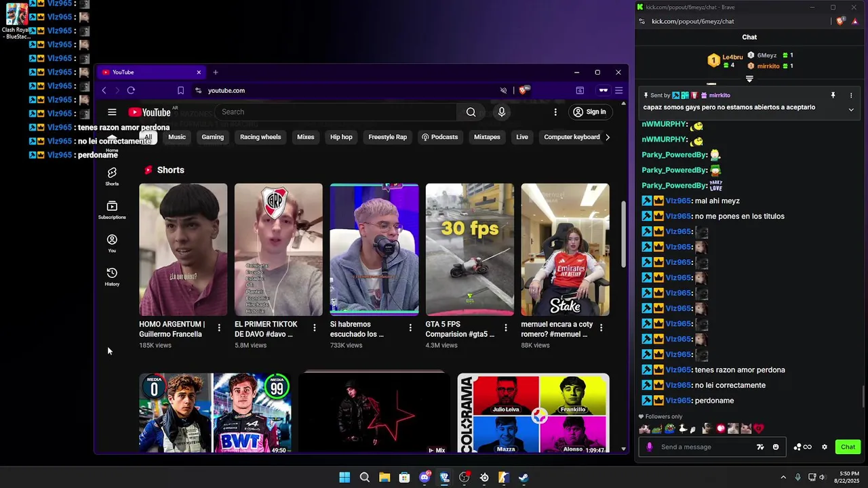Click the Kick chat scrollbar
This screenshot has height=488, width=868.
coord(863,395)
